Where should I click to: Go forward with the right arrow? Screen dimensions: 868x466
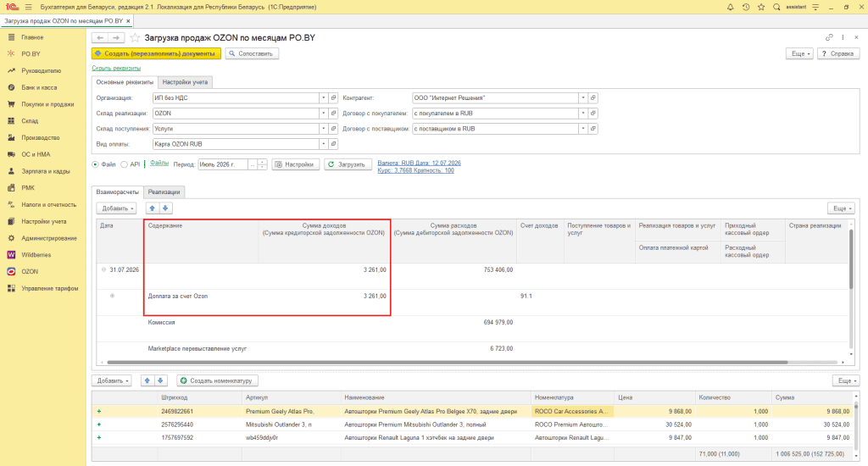click(116, 37)
